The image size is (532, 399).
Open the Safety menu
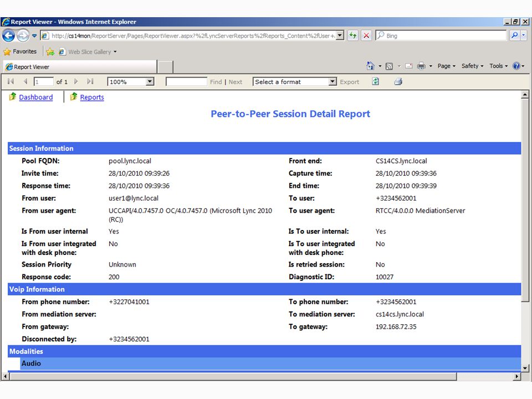coord(472,66)
